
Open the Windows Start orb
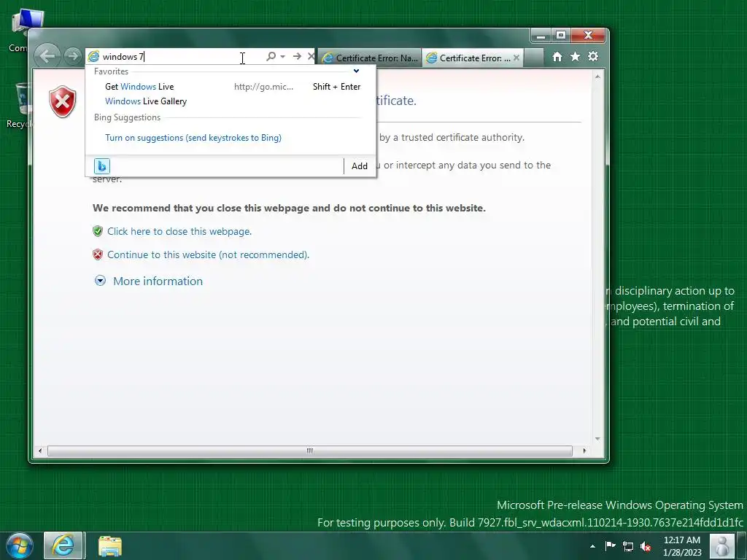tap(20, 545)
